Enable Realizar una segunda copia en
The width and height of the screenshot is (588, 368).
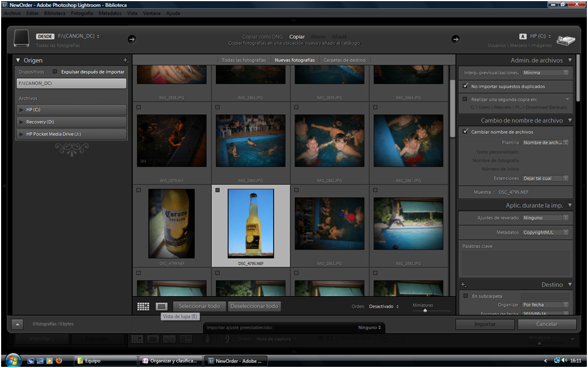point(465,99)
